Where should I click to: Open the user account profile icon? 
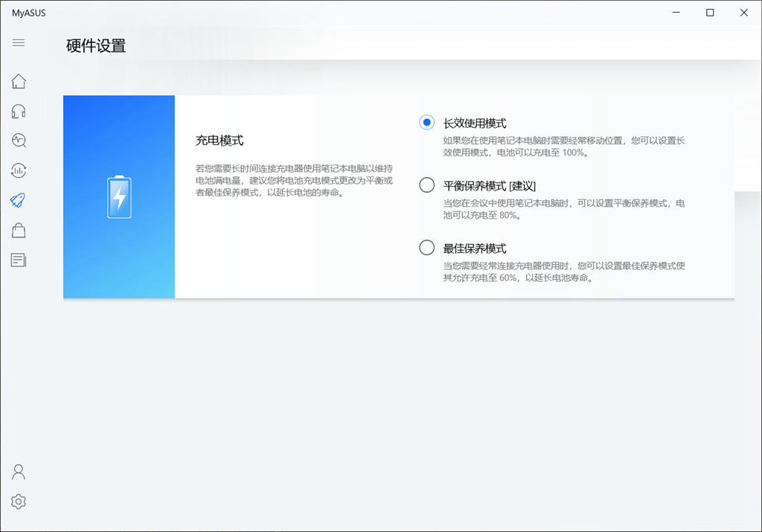(x=19, y=472)
